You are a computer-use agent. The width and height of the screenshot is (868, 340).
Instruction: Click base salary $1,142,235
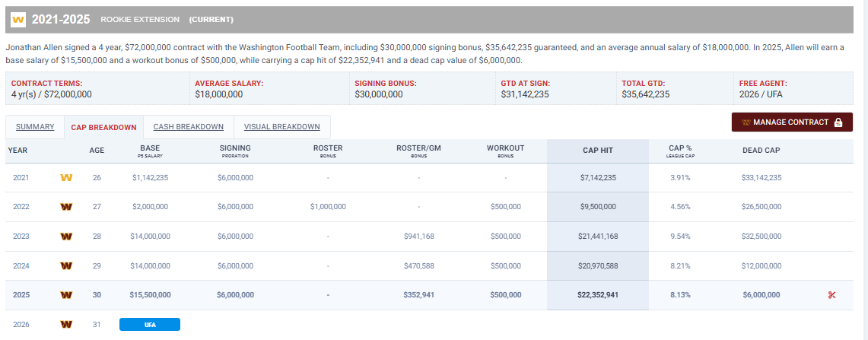click(150, 178)
